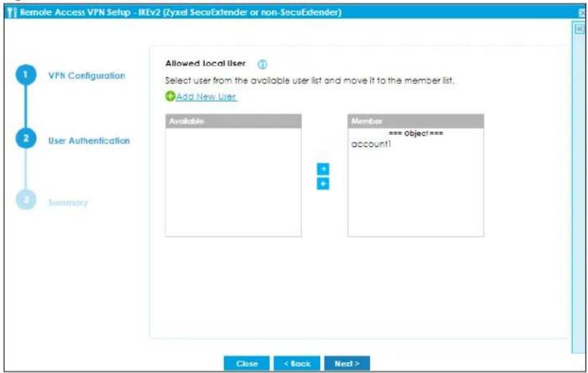This screenshot has width=588, height=373.
Task: Click inside the empty Available list box
Action: pyautogui.click(x=234, y=182)
